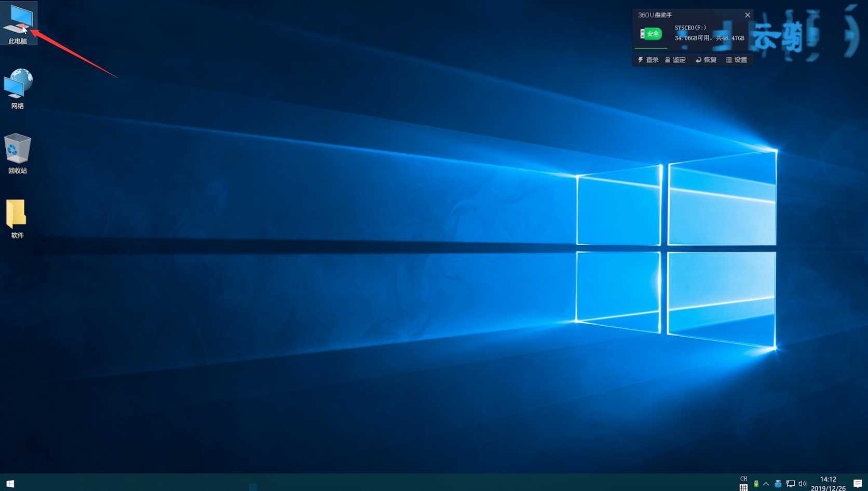Open the volume speaker tray icon
Viewport: 868px width, 491px height.
pyautogui.click(x=803, y=484)
